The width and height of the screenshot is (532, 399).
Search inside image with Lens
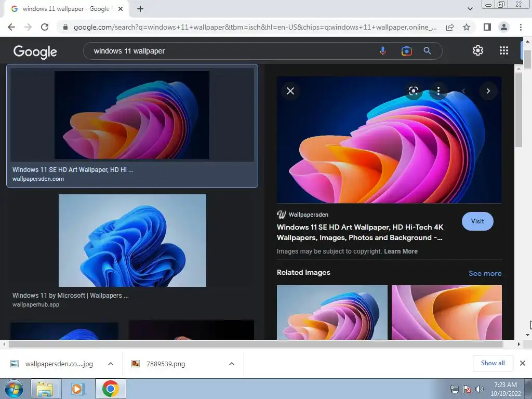coord(413,91)
